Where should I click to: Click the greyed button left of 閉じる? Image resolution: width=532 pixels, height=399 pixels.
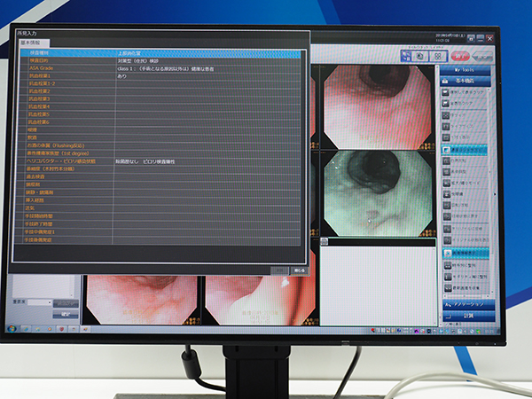click(x=278, y=270)
